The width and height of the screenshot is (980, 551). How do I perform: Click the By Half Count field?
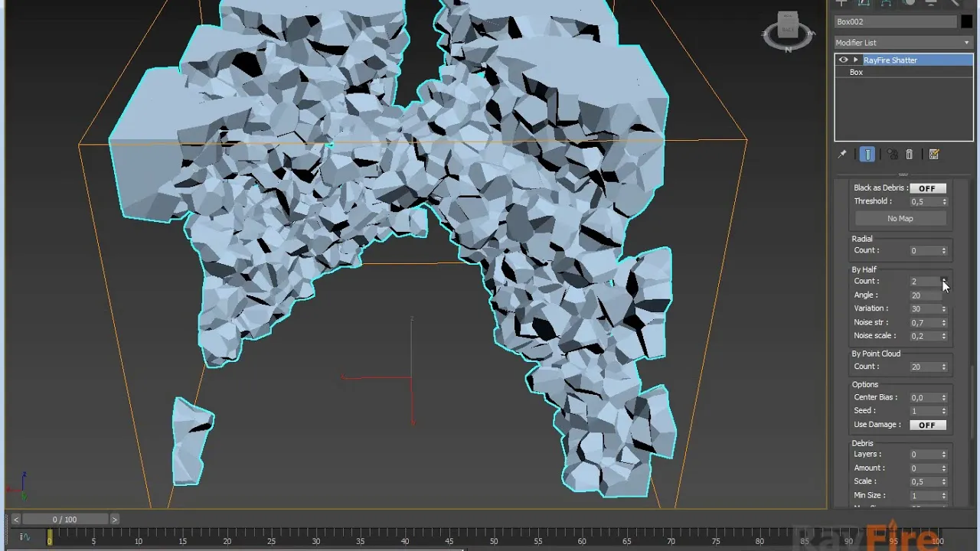click(x=925, y=282)
